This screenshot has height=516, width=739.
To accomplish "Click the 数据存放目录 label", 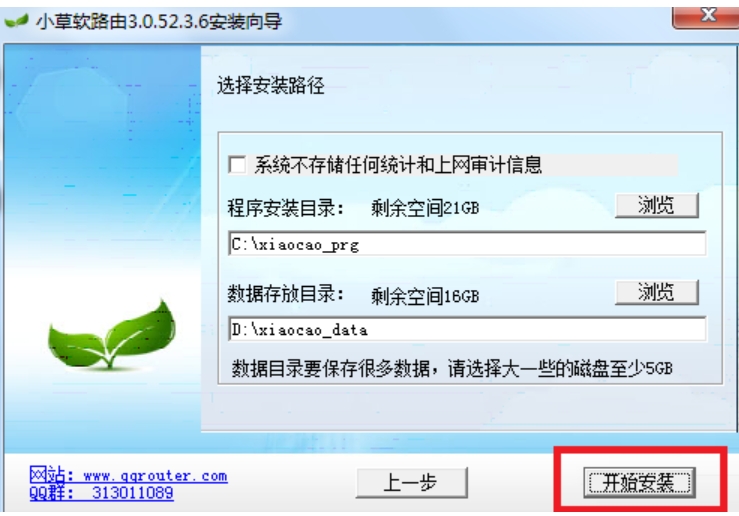I will click(286, 294).
